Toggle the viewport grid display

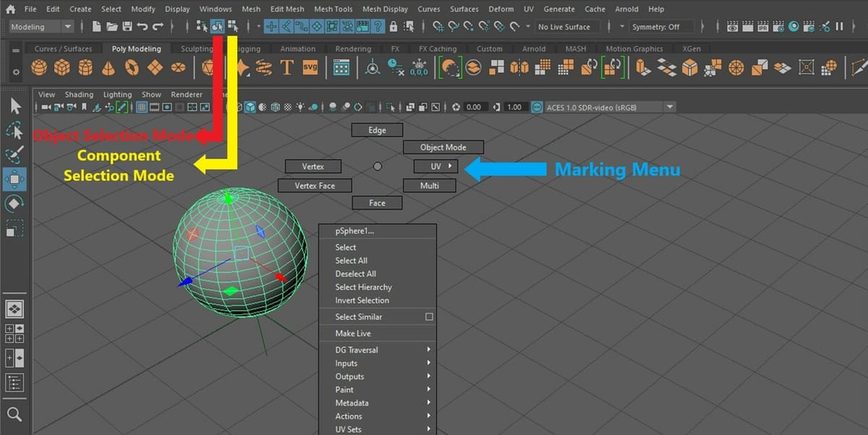click(x=142, y=107)
